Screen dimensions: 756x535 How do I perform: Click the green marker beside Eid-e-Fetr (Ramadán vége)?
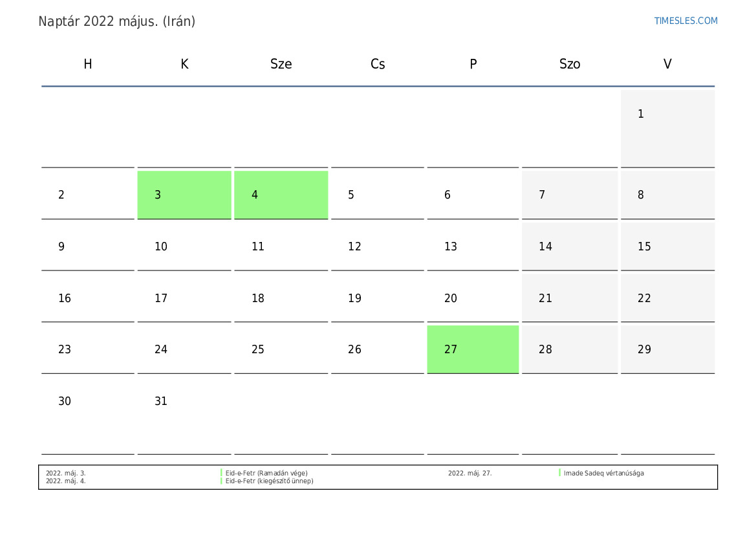[x=221, y=473]
